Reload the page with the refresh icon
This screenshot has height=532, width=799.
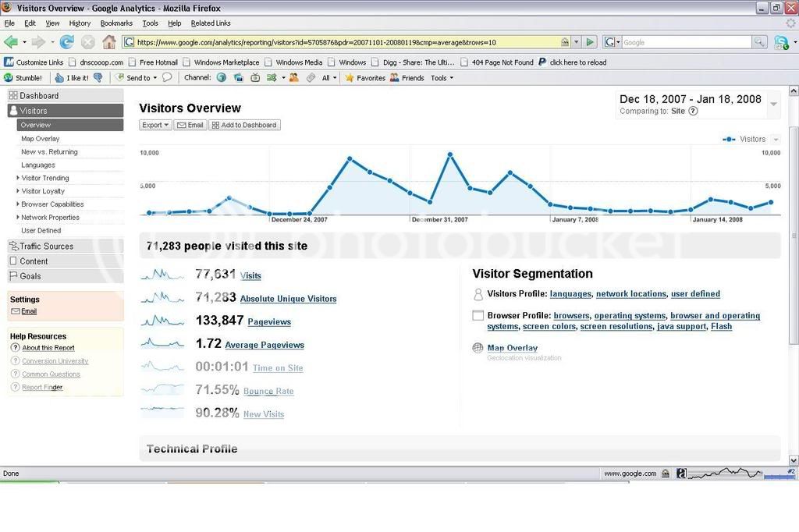click(x=67, y=42)
